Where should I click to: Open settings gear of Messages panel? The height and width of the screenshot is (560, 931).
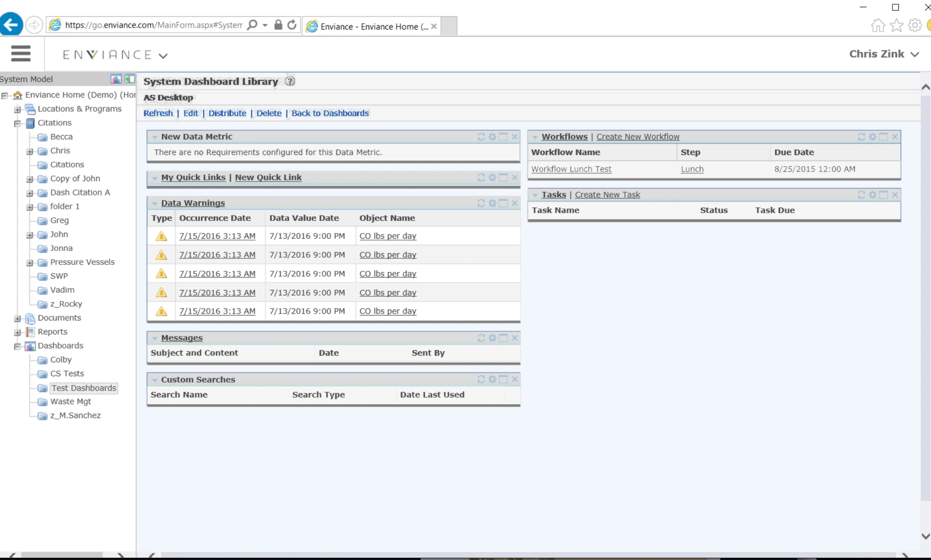[492, 338]
